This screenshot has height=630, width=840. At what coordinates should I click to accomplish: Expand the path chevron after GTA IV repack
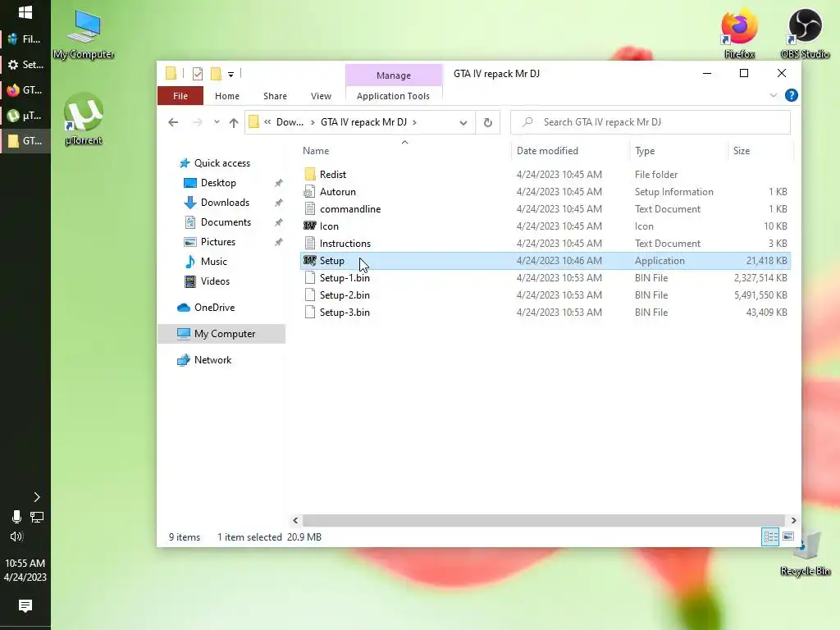tap(414, 122)
